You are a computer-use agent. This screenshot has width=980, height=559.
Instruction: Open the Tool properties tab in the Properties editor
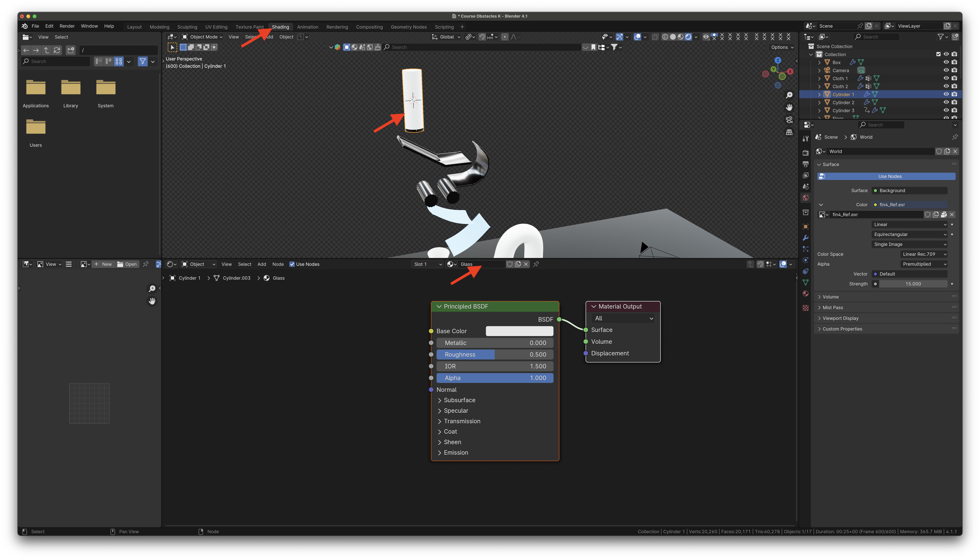click(805, 139)
